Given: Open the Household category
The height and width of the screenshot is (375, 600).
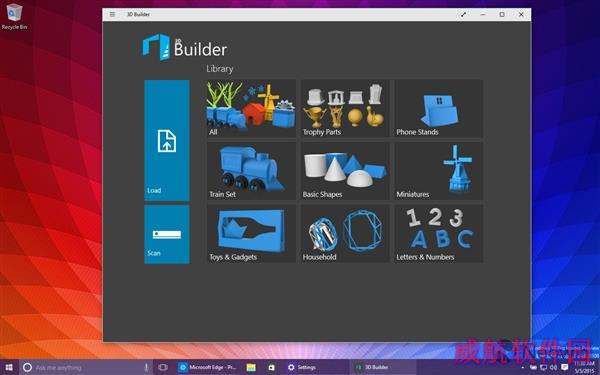Looking at the screenshot, I should tap(345, 233).
